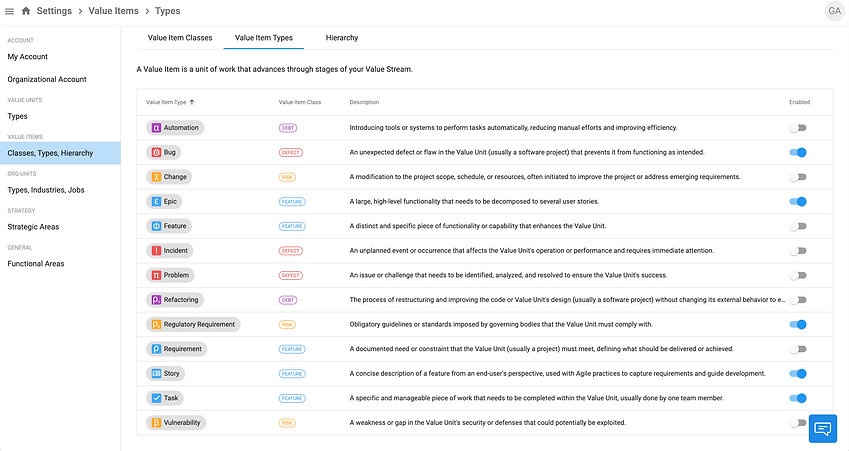Click the Value Item Class column header
The image size is (849, 451).
(299, 102)
